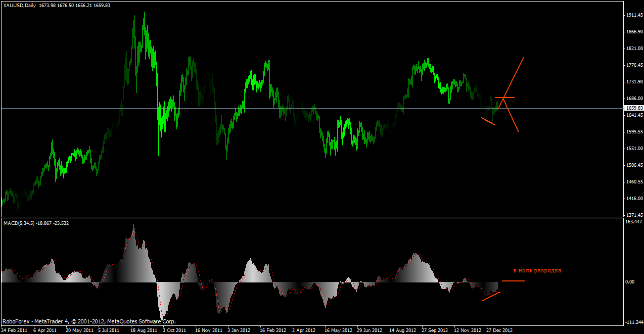Click the 16 Feb 2012 date label
Image resolution: width=644 pixels, height=334 pixels.
point(272,330)
